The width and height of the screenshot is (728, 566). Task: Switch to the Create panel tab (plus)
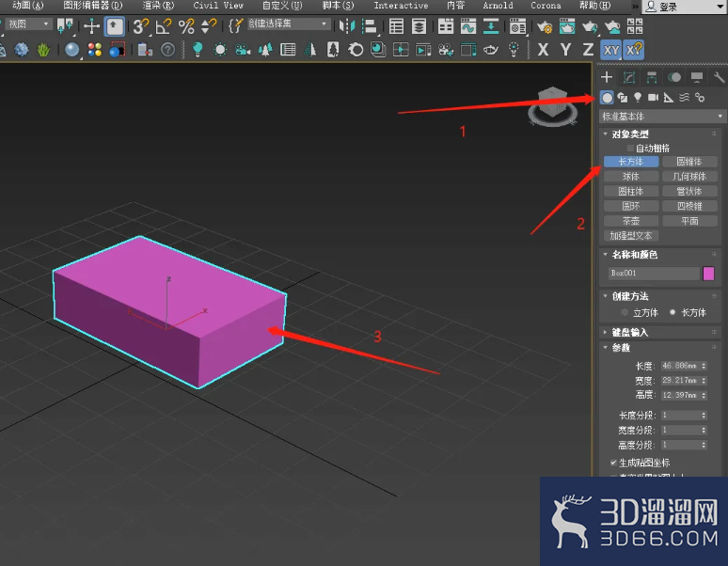coord(607,77)
